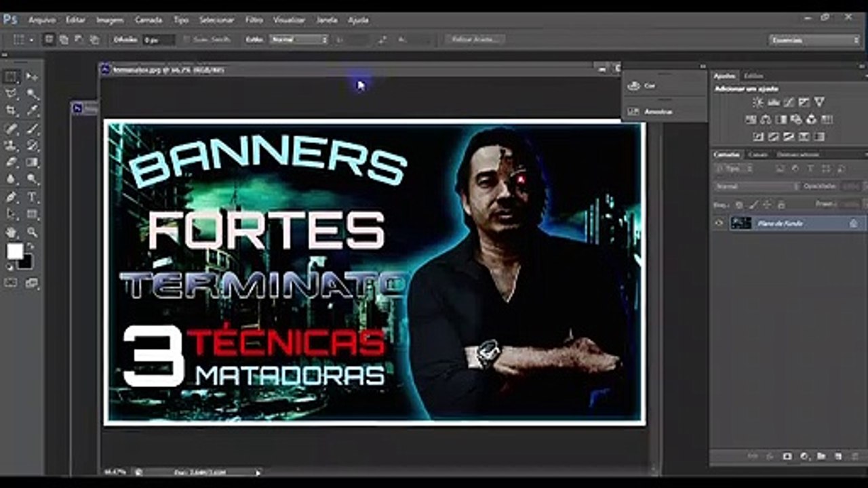This screenshot has width=868, height=488.
Task: Add a Black & White adjustment
Action: click(x=781, y=119)
